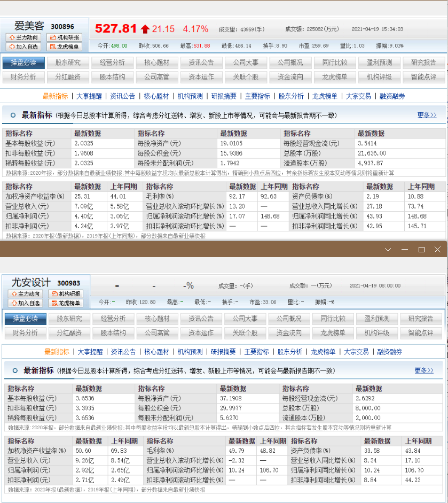Open 分红融资 tab in 尤安设计 panel
This screenshot has width=448, height=503.
69,333
